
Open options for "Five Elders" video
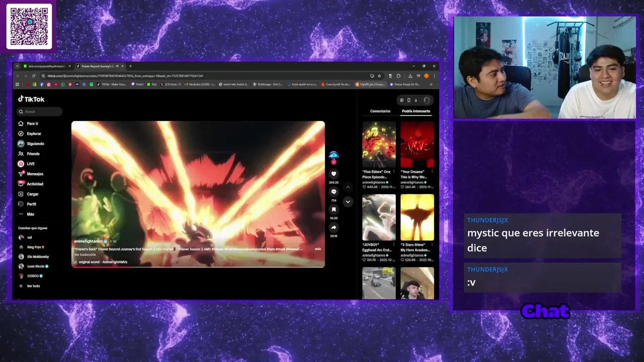pyautogui.click(x=393, y=171)
